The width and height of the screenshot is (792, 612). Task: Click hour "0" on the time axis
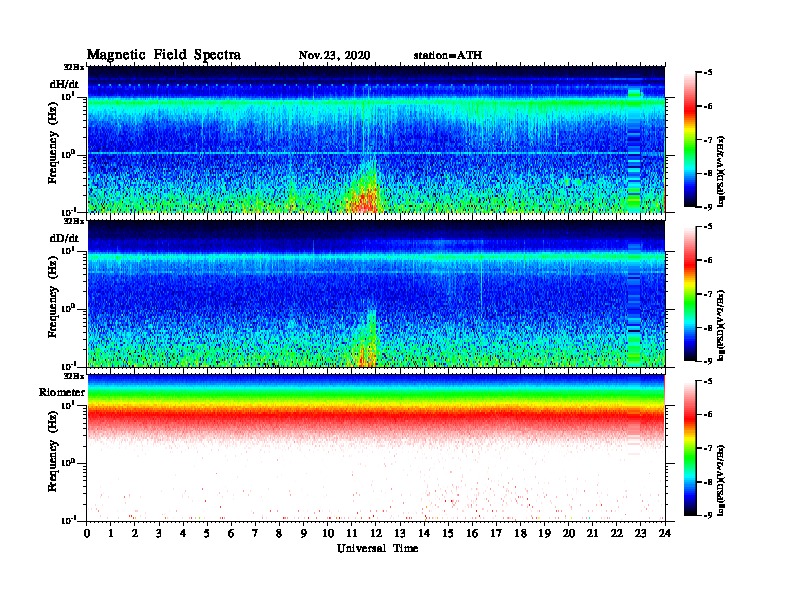[87, 534]
